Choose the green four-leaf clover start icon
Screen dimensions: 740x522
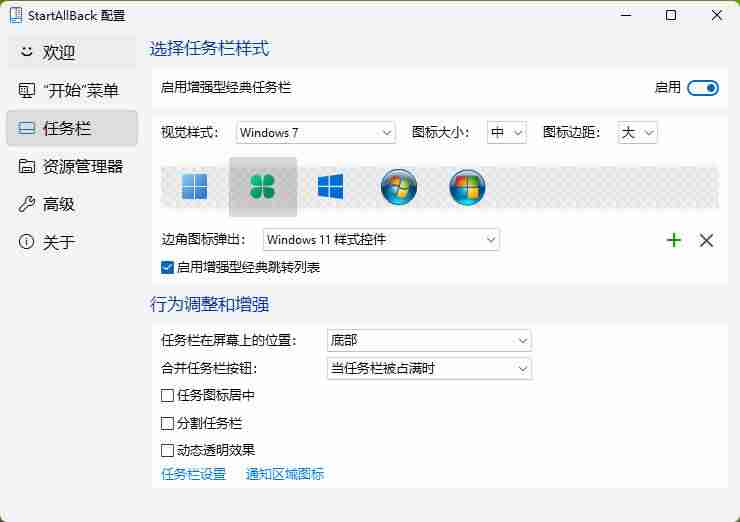click(262, 187)
